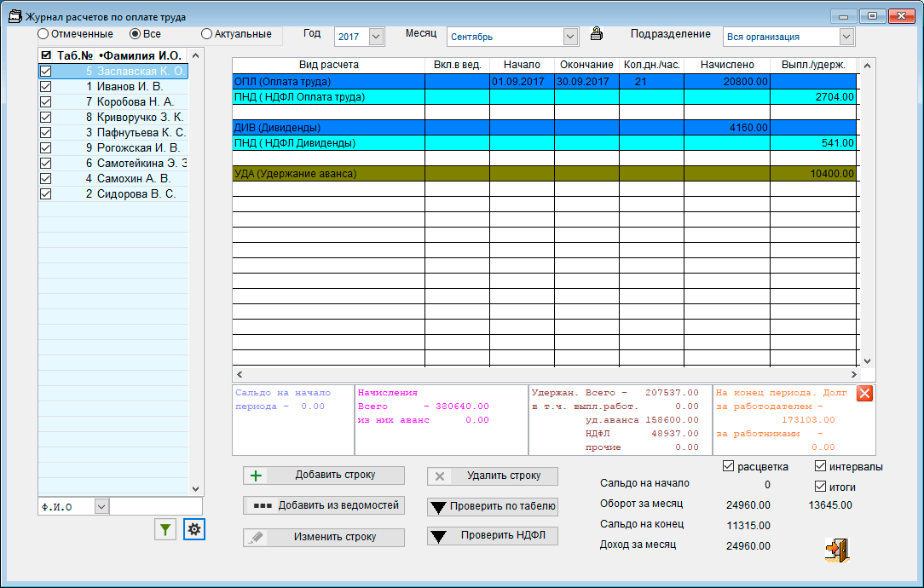Image resolution: width=924 pixels, height=588 pixels.
Task: Click the Выпл./удерж. column header
Action: (x=813, y=66)
